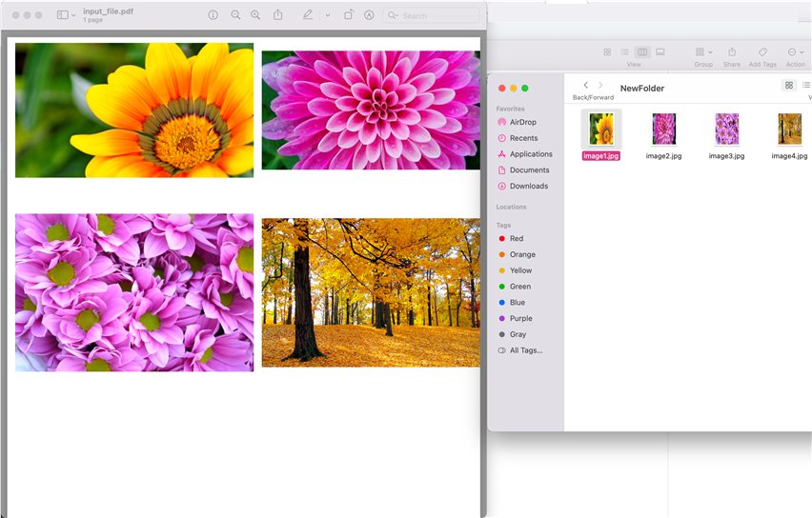
Task: Click Preview's Share icon
Action: coord(278,15)
